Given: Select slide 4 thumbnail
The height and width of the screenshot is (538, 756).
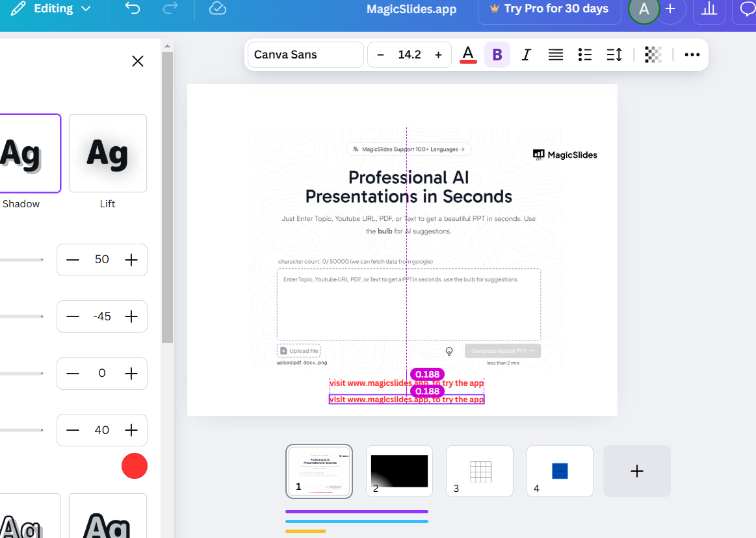Looking at the screenshot, I should [x=560, y=471].
